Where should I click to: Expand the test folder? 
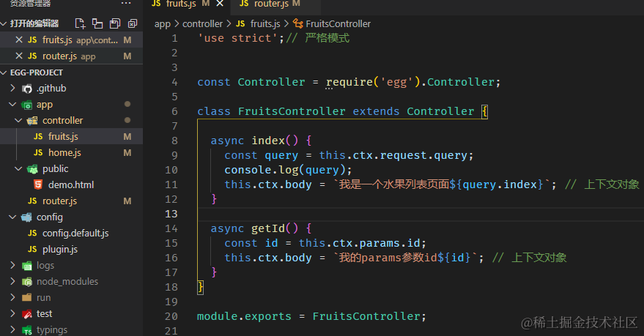(x=12, y=313)
